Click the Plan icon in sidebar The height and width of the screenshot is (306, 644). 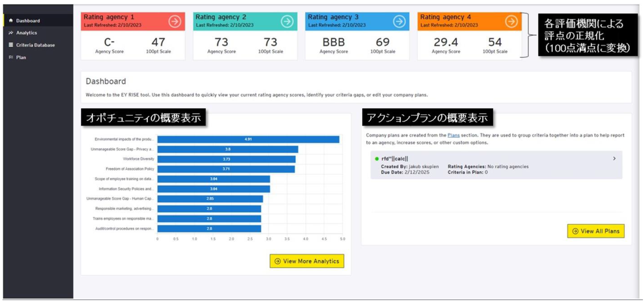pyautogui.click(x=11, y=57)
